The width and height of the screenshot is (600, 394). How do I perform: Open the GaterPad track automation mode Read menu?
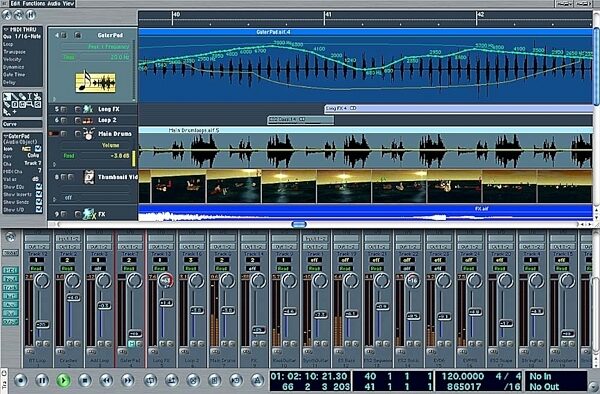[x=70, y=57]
